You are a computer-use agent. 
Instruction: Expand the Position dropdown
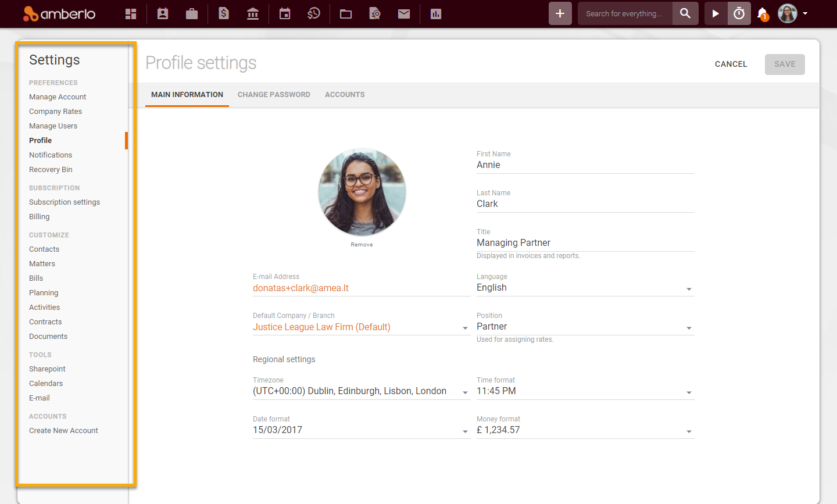(585, 327)
